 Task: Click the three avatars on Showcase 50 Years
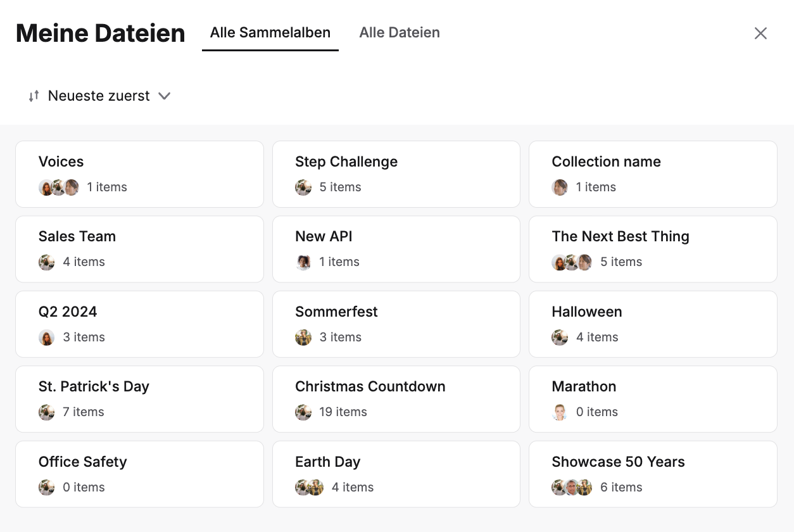572,488
